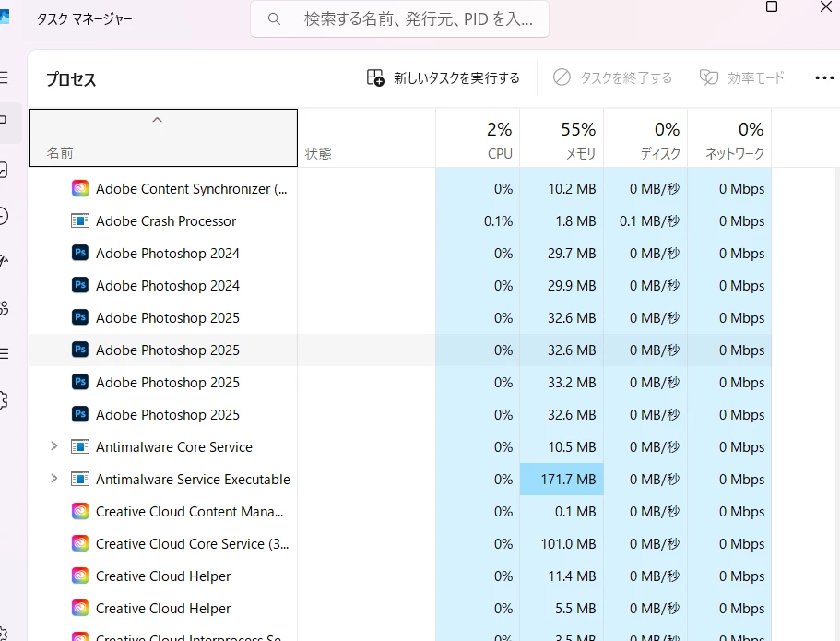Image resolution: width=840 pixels, height=641 pixels.
Task: Select Creative Cloud Helper name using 11.4 MB
Action: 163,576
